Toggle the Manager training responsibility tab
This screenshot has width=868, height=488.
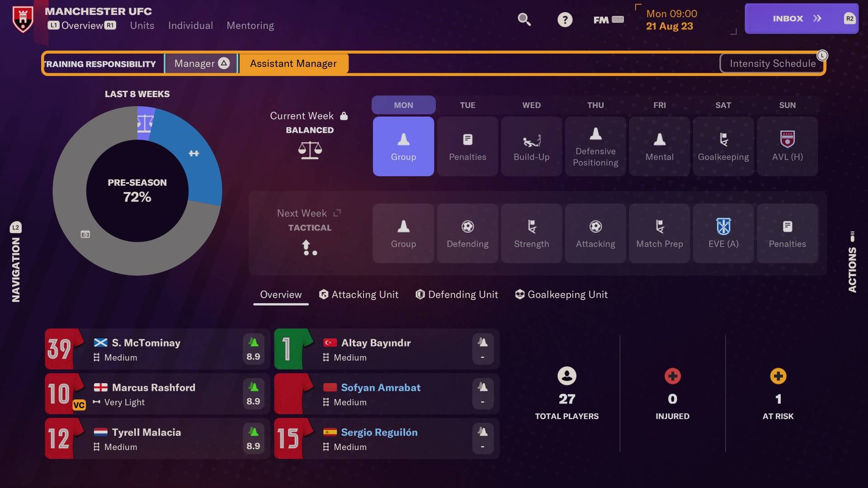(x=200, y=63)
